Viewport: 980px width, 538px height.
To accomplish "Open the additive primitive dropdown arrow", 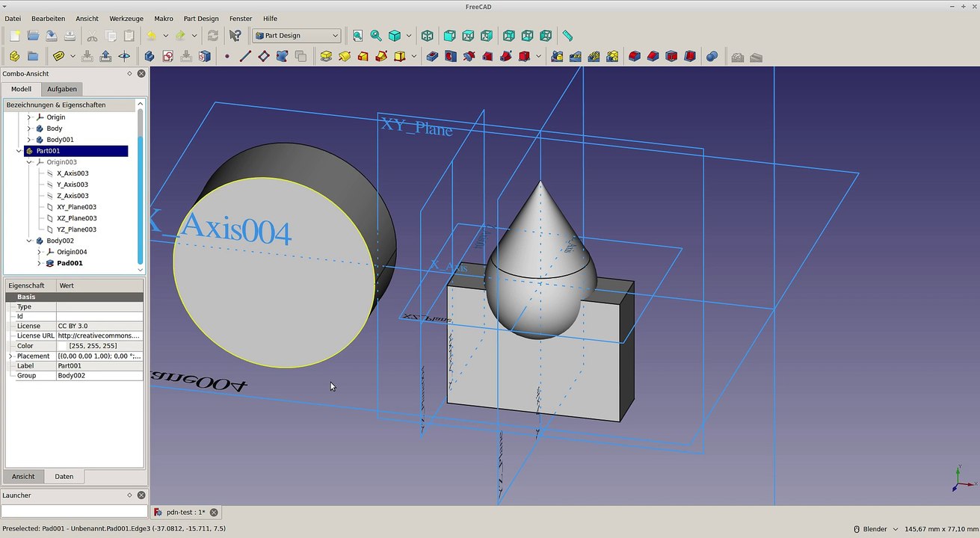I will [414, 56].
